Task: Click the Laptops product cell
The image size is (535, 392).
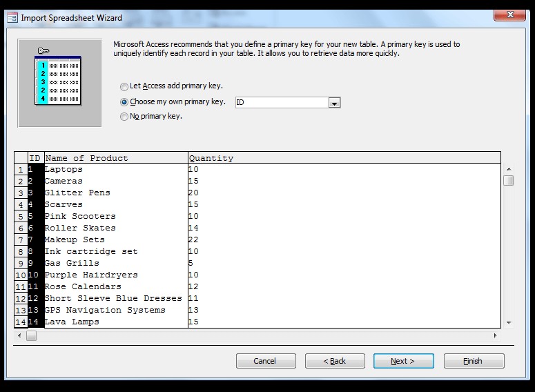Action: 116,169
